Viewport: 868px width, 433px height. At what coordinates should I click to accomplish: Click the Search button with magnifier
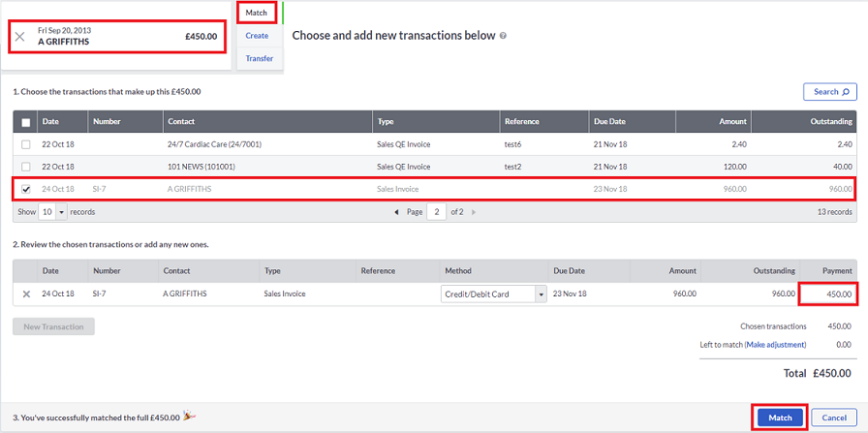pyautogui.click(x=830, y=92)
